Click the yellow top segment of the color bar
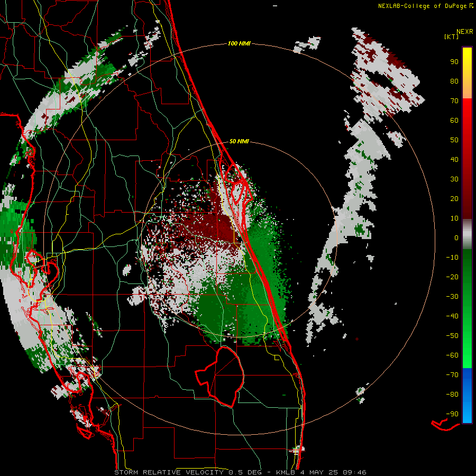The image size is (476, 476). coord(467,72)
